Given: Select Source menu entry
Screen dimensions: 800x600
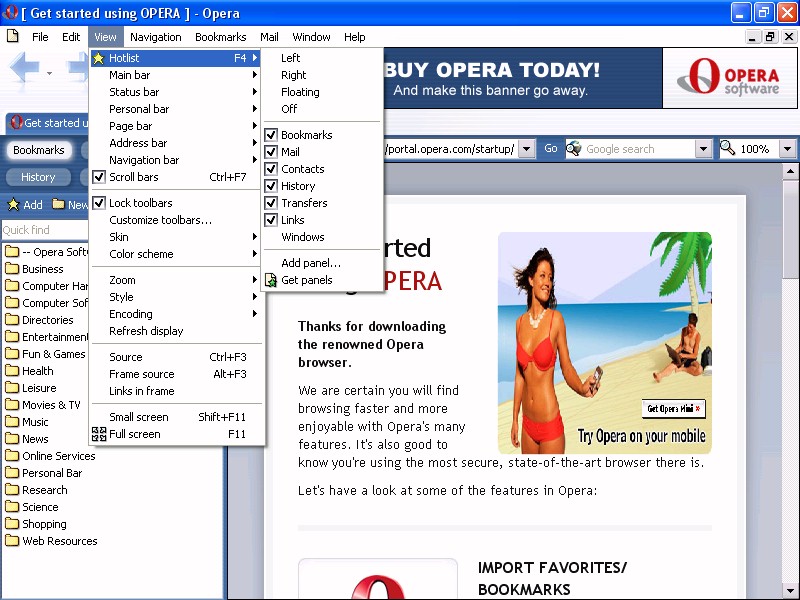Looking at the screenshot, I should (176, 357).
